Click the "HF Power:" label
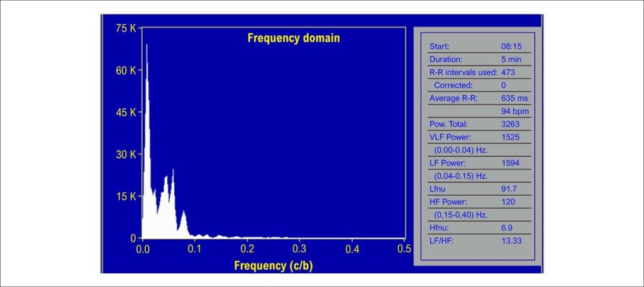Viewport: 644px width, 287px height. 448,202
